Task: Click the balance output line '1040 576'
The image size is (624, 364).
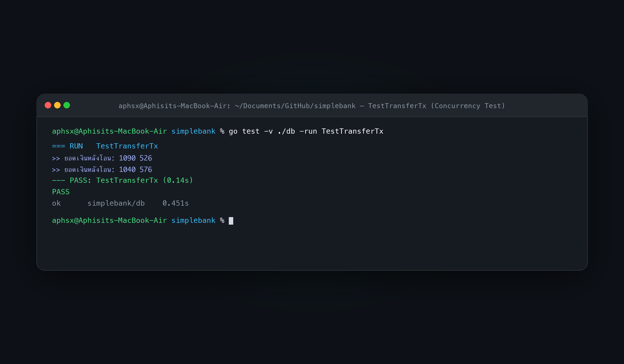Action: click(102, 170)
